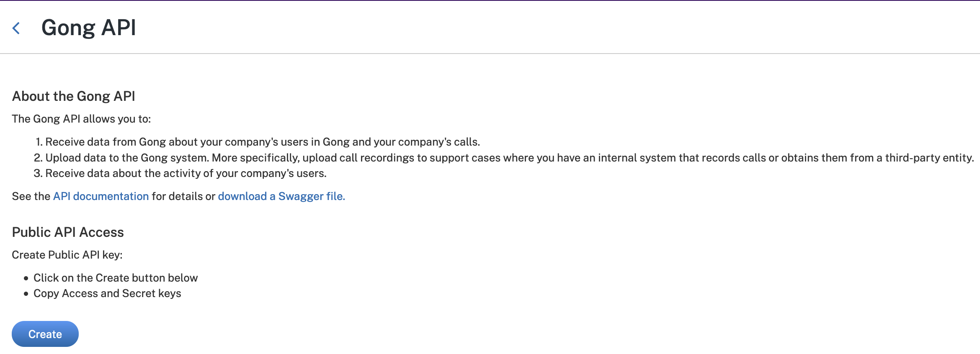Open the API documentation link
This screenshot has width=980, height=354.
point(101,196)
